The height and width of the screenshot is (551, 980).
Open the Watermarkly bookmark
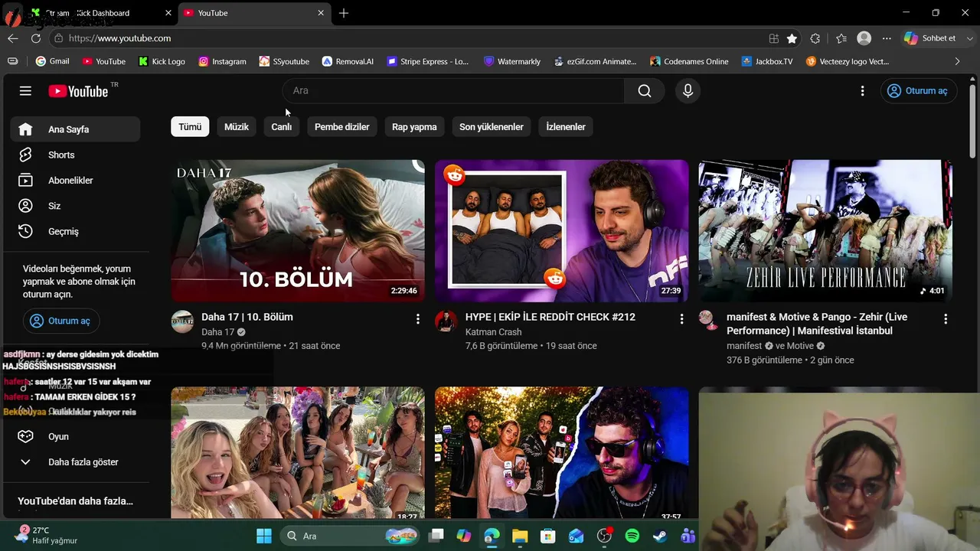(512, 61)
